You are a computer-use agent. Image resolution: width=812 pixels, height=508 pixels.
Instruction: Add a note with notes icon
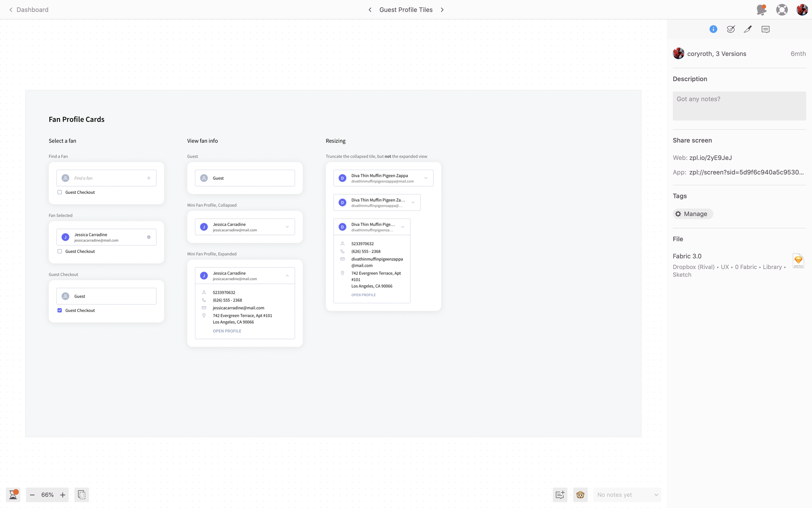click(560, 495)
